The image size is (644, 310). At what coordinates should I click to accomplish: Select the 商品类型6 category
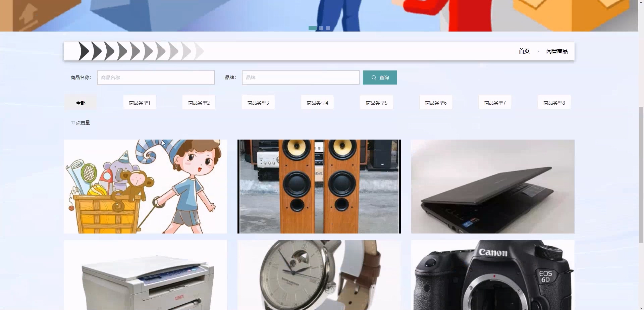tap(436, 103)
